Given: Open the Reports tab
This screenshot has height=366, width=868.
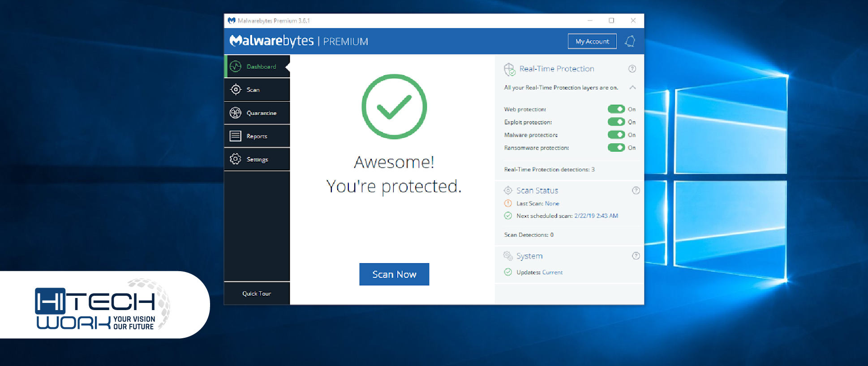Looking at the screenshot, I should click(x=257, y=136).
